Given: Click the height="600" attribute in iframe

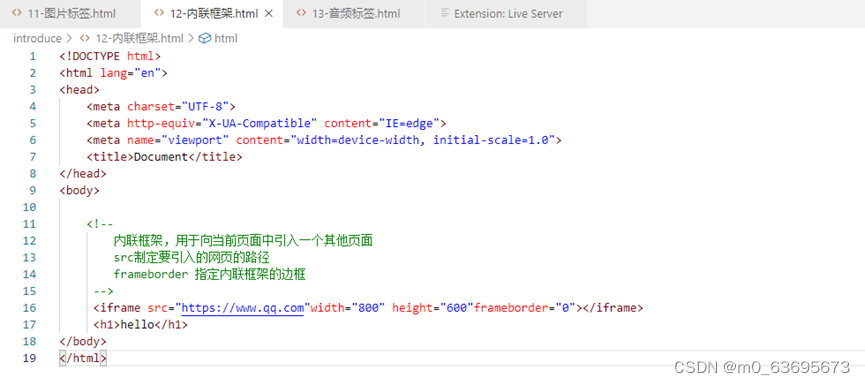Looking at the screenshot, I should click(433, 308).
